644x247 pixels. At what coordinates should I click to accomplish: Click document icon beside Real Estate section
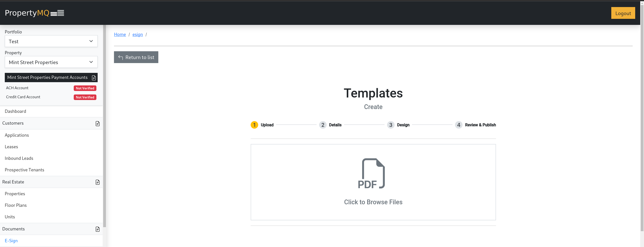(98, 182)
